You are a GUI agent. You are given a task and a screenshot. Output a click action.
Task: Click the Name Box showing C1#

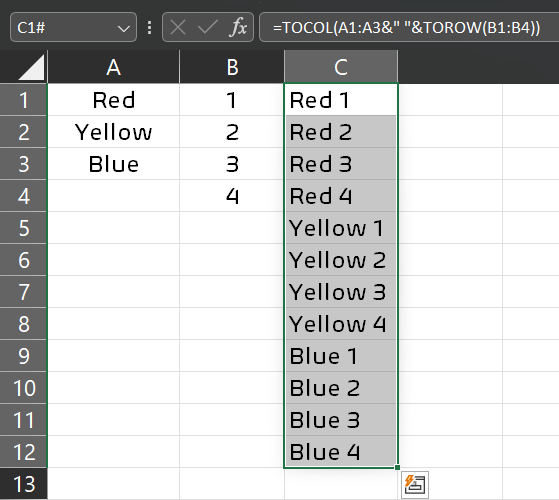(x=73, y=27)
